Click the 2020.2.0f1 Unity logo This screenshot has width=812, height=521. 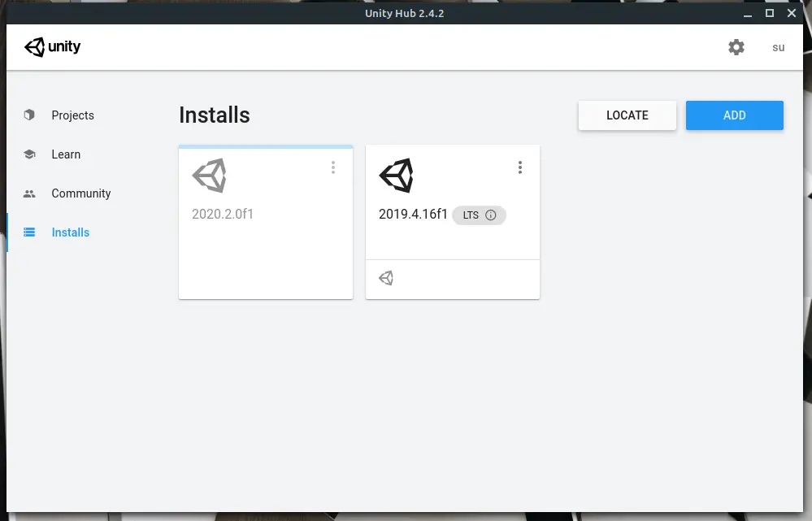(210, 176)
